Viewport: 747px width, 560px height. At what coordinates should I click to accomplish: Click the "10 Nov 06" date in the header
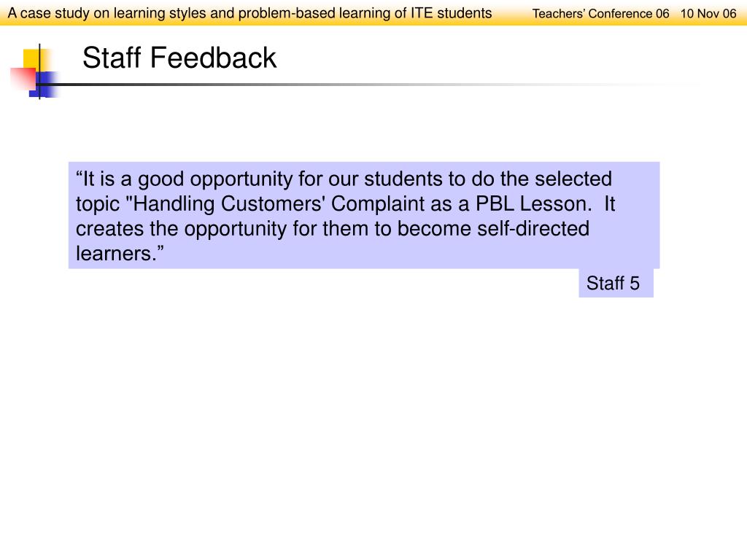708,13
